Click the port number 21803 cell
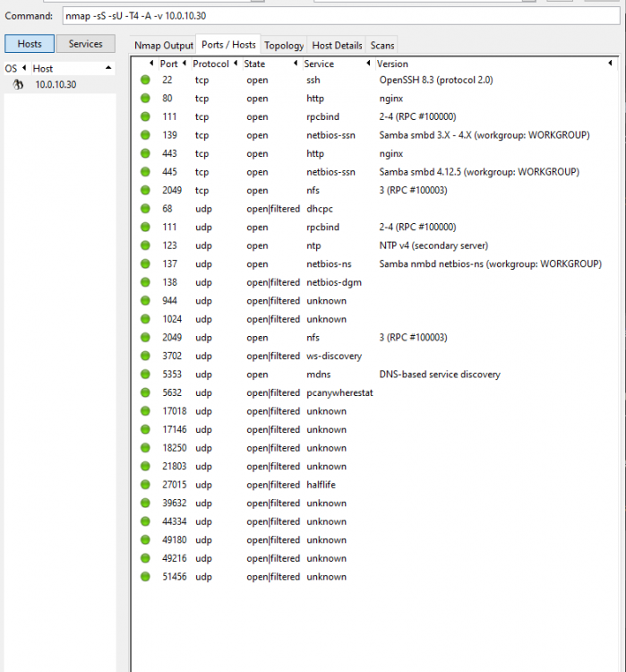Image resolution: width=626 pixels, height=672 pixels. click(x=175, y=466)
